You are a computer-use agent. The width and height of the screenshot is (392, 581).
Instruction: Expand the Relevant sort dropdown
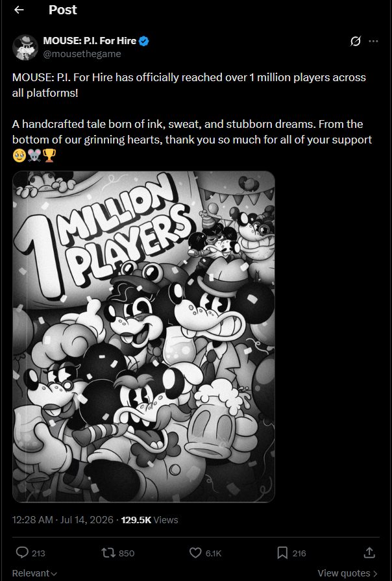(34, 573)
